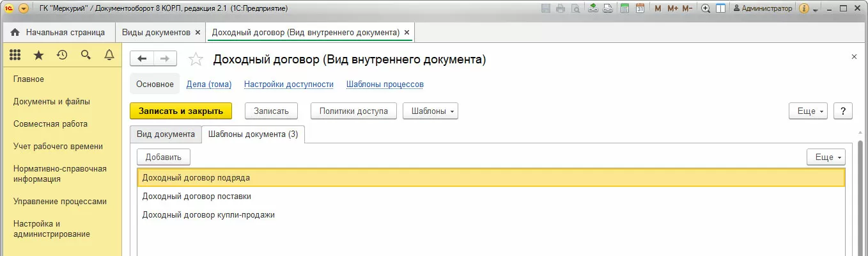Show history with the clock icon
The width and height of the screenshot is (868, 256).
click(62, 56)
